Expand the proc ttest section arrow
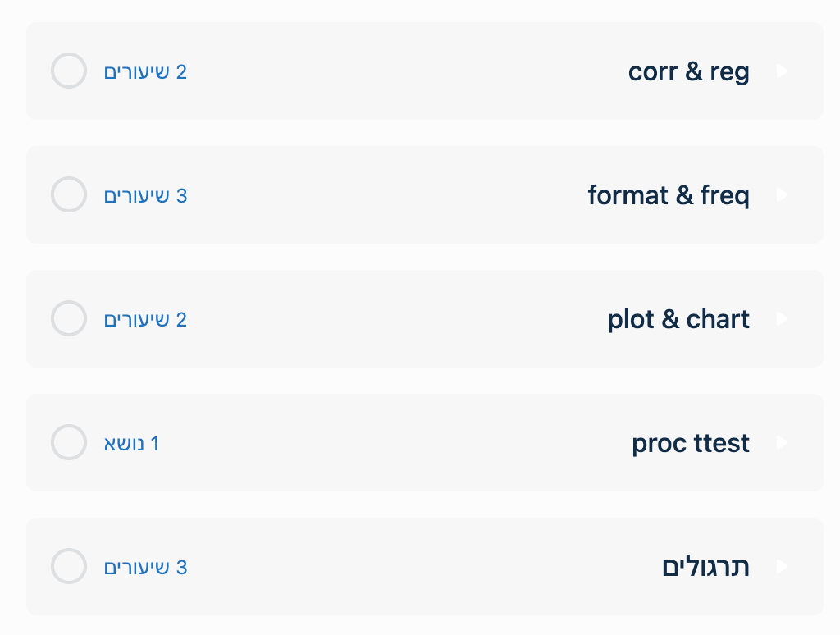840x635 pixels. coord(781,443)
